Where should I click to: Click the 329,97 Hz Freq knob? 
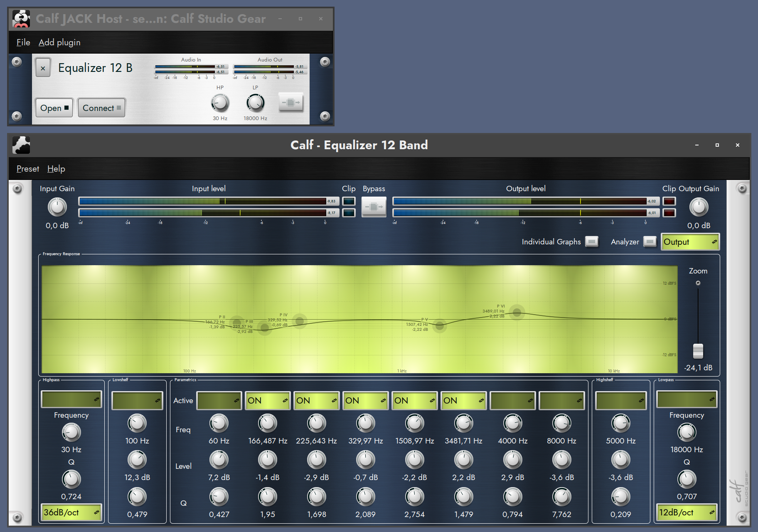tap(365, 424)
